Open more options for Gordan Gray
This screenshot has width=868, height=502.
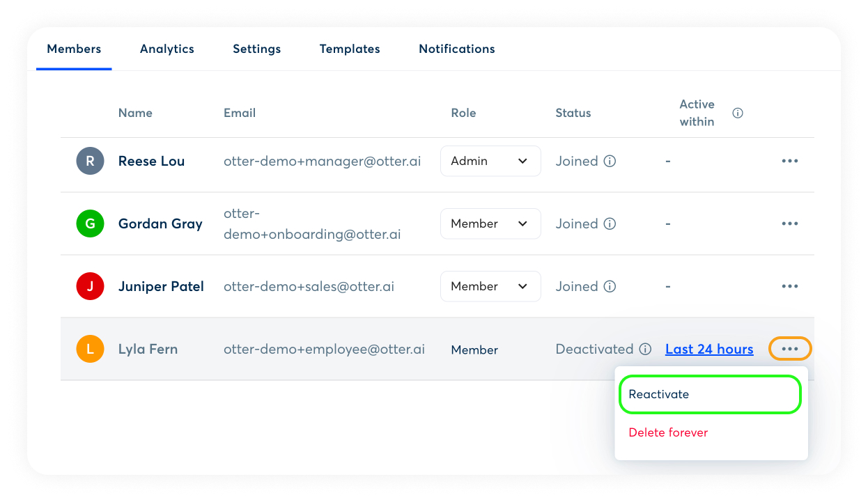(x=789, y=223)
